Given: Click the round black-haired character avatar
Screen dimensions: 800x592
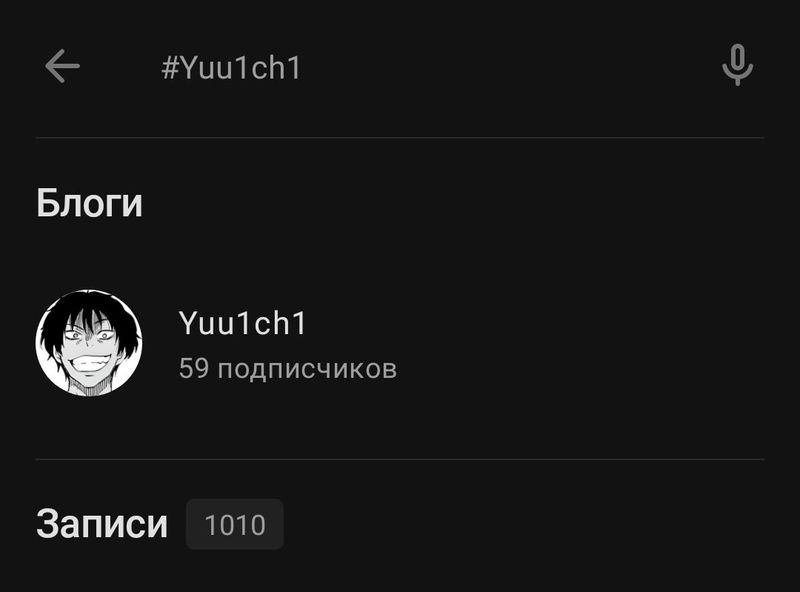Looking at the screenshot, I should click(x=89, y=343).
